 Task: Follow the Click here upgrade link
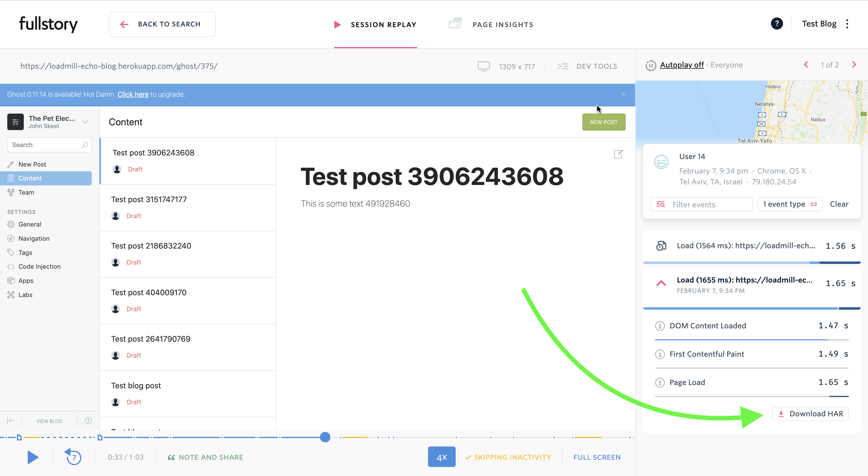click(x=133, y=94)
